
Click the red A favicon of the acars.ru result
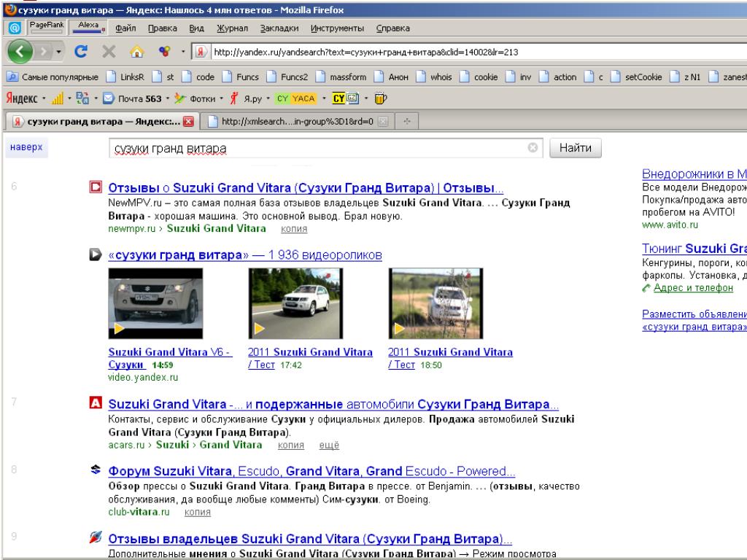pyautogui.click(x=96, y=402)
